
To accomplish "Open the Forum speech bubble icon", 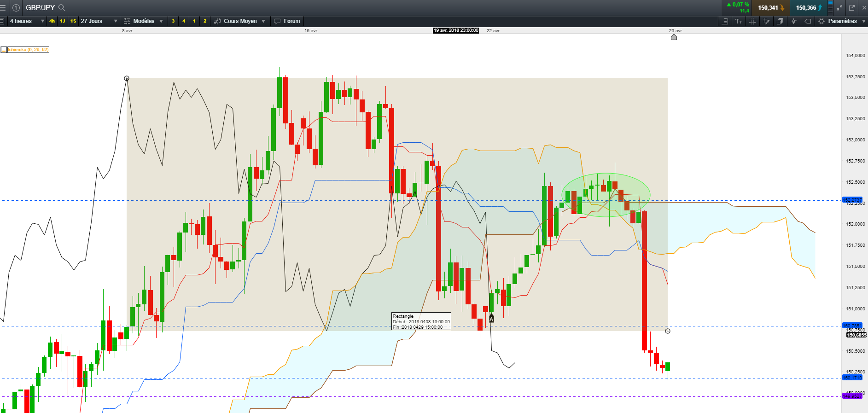I will click(277, 21).
